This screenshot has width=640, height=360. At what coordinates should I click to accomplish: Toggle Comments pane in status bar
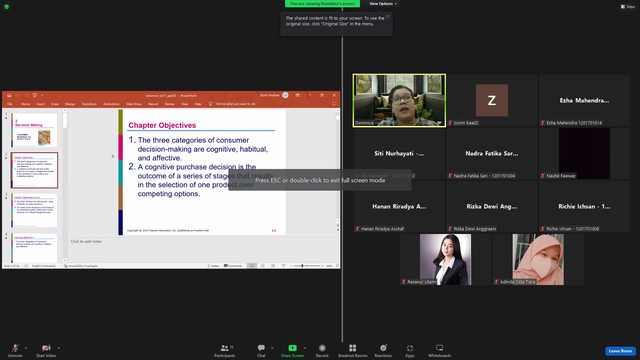233,266
